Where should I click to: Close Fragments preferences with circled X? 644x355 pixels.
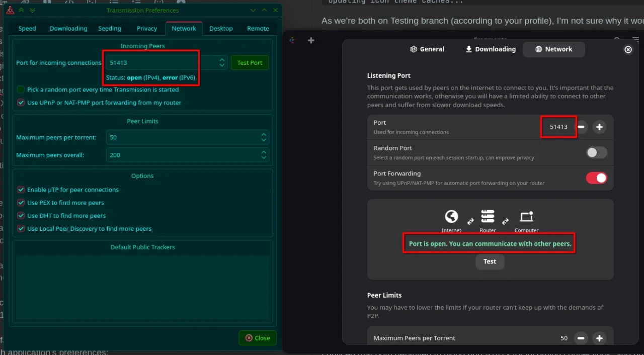coord(628,49)
